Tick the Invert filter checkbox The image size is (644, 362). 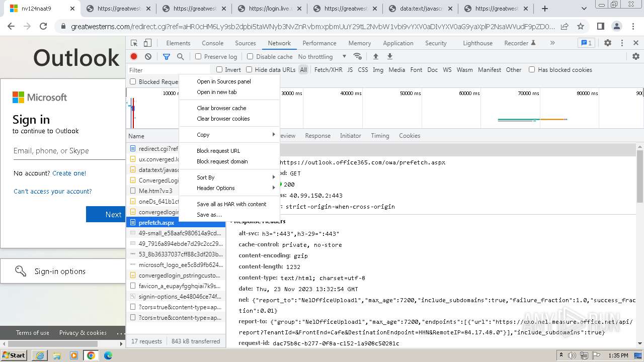219,70
